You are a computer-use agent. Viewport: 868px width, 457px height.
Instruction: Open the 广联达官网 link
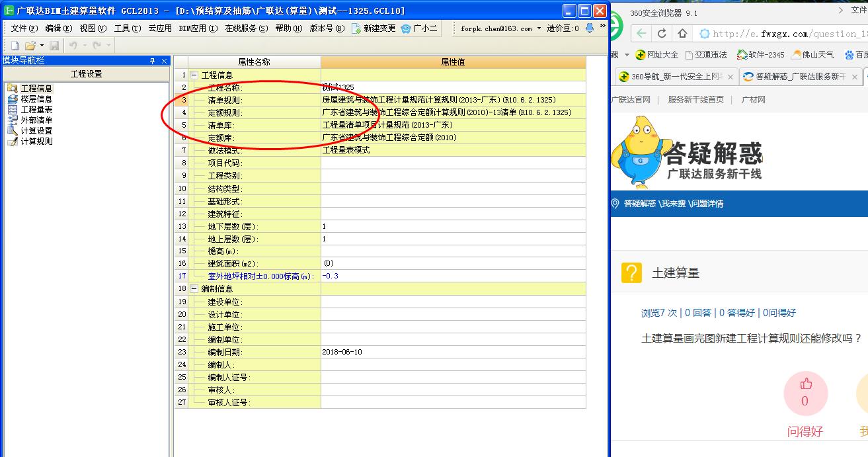pos(631,100)
